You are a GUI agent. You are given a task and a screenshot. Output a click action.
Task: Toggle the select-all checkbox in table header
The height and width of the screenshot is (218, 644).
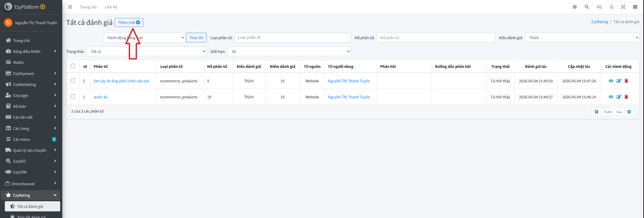[x=73, y=66]
